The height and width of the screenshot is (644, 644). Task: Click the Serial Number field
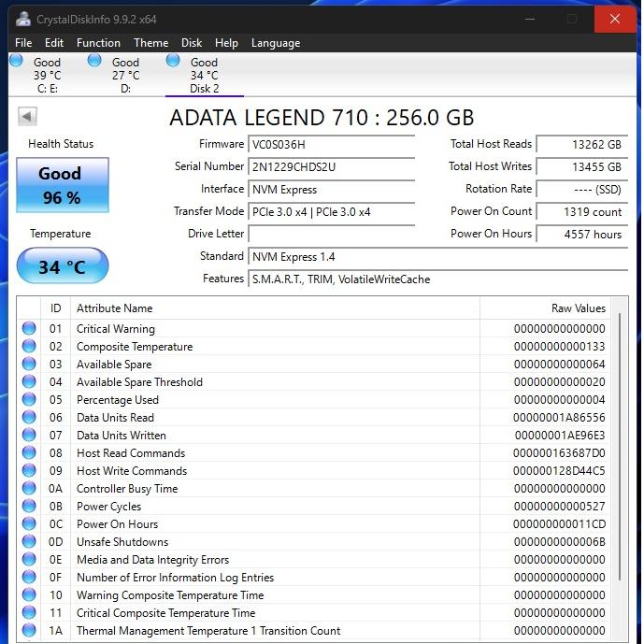click(x=331, y=166)
